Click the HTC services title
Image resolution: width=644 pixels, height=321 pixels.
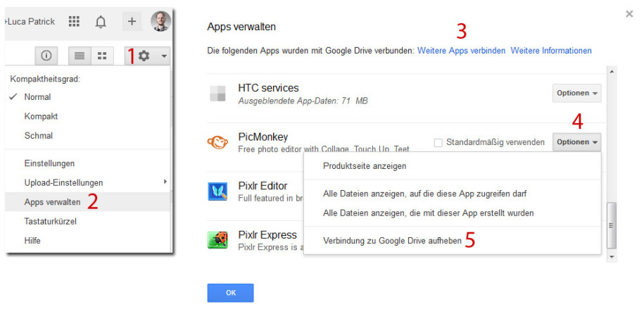(268, 88)
